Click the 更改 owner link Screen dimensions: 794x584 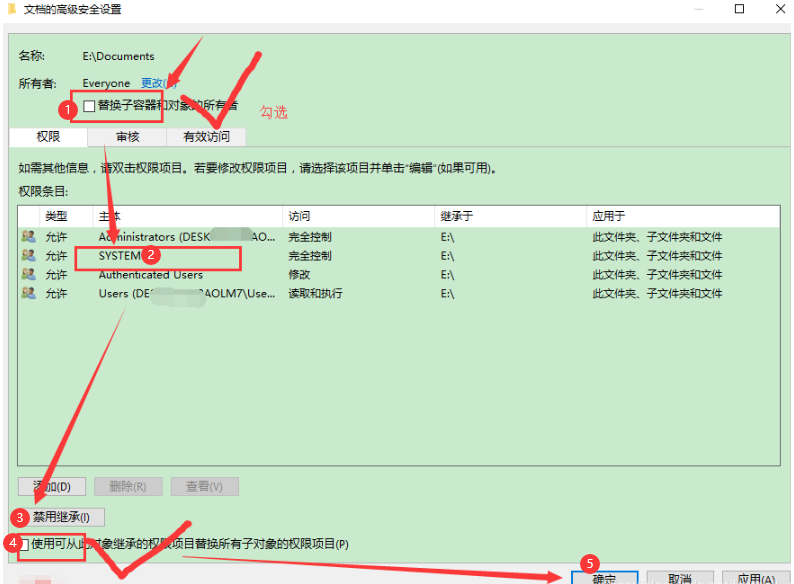pos(158,83)
